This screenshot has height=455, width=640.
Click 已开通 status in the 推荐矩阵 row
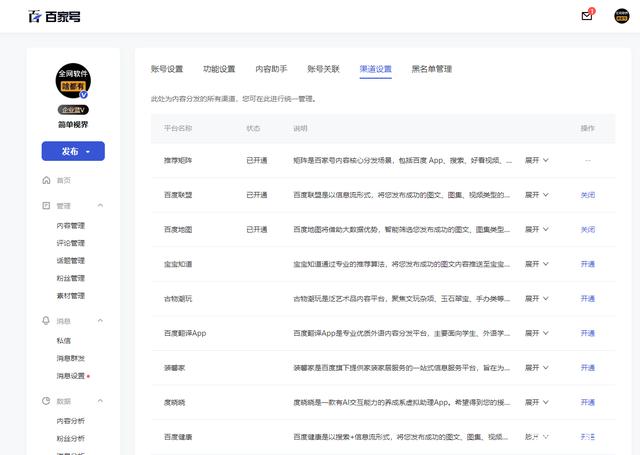click(x=257, y=160)
